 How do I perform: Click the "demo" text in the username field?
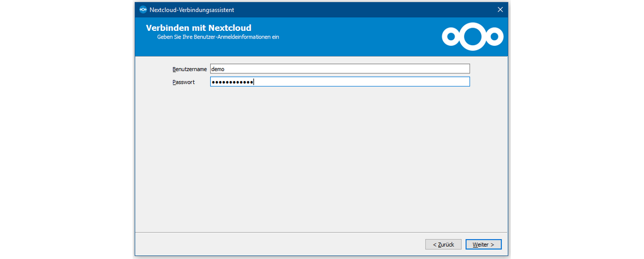pyautogui.click(x=219, y=69)
